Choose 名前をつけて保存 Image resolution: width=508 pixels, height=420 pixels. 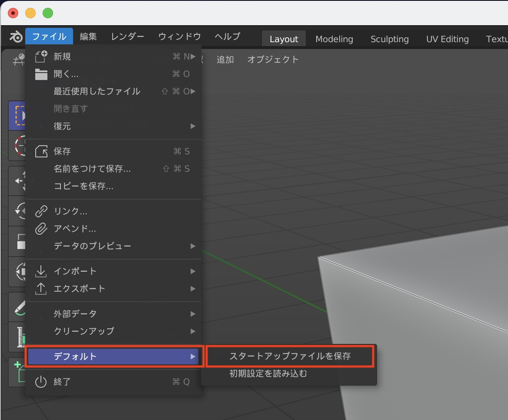(92, 169)
